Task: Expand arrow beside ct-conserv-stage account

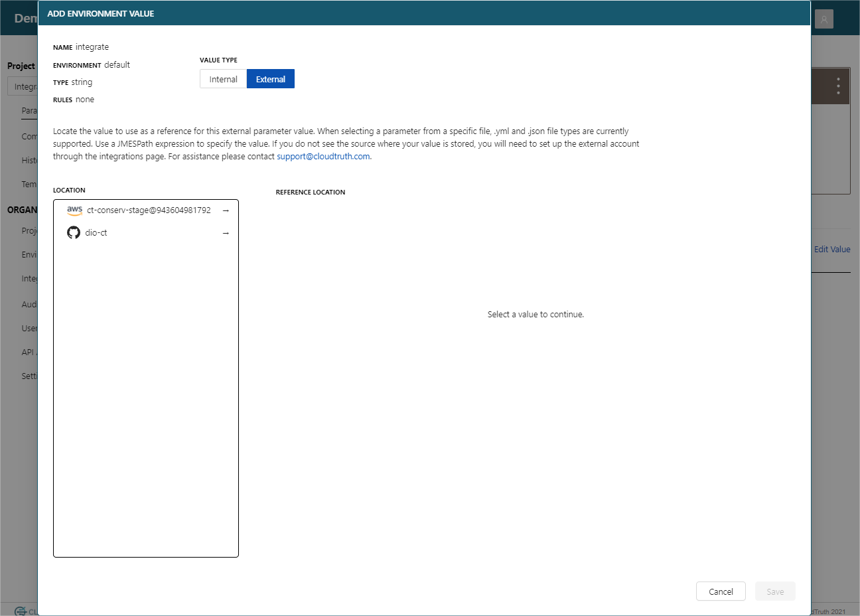Action: pos(226,210)
